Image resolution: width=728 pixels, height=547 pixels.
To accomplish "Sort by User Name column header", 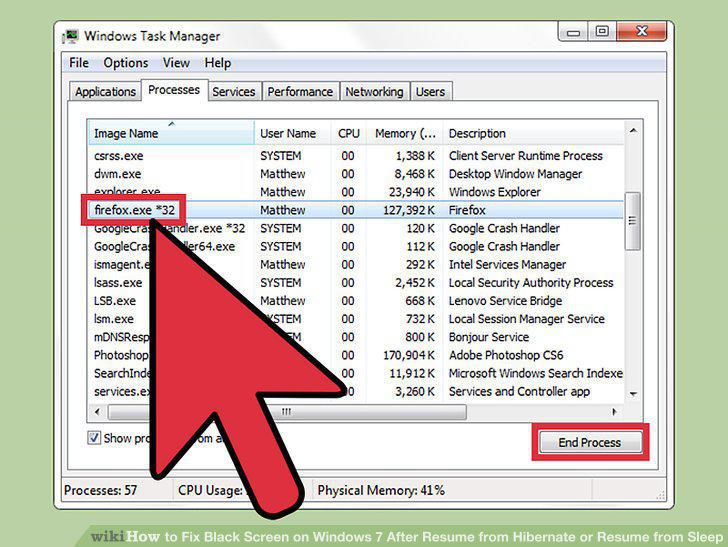I will (x=292, y=133).
